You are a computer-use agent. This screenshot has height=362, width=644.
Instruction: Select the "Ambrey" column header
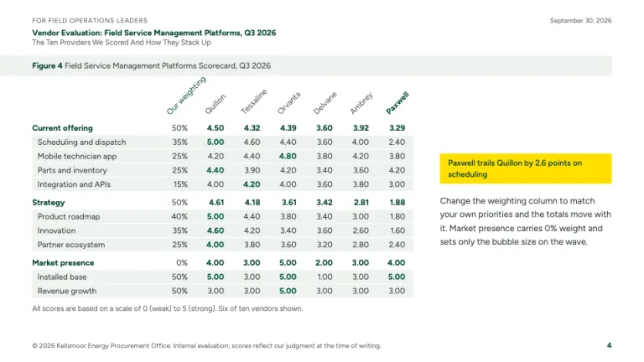pos(361,103)
